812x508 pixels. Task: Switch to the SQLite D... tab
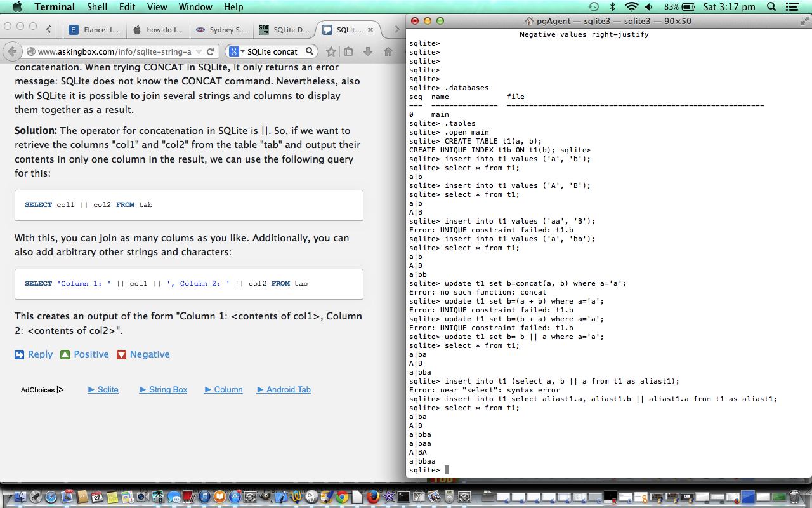tap(285, 30)
